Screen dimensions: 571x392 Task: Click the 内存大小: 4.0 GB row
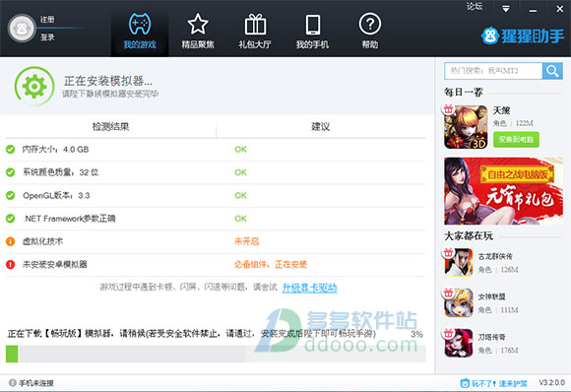(x=216, y=150)
